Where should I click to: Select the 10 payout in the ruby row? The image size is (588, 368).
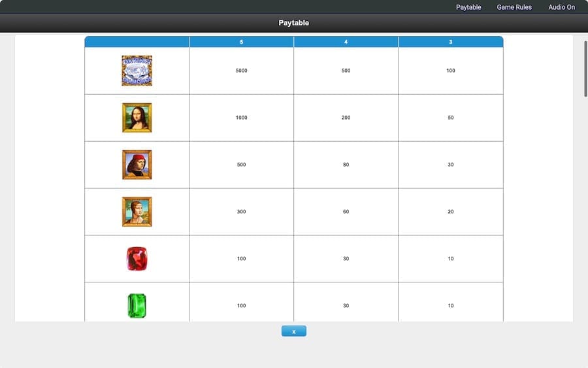click(451, 259)
